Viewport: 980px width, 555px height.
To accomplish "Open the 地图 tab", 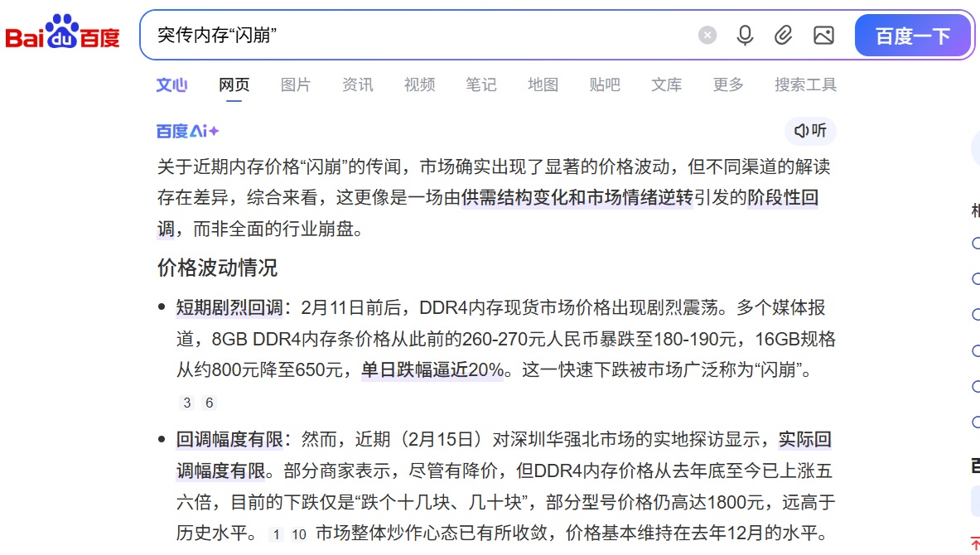I will click(543, 84).
